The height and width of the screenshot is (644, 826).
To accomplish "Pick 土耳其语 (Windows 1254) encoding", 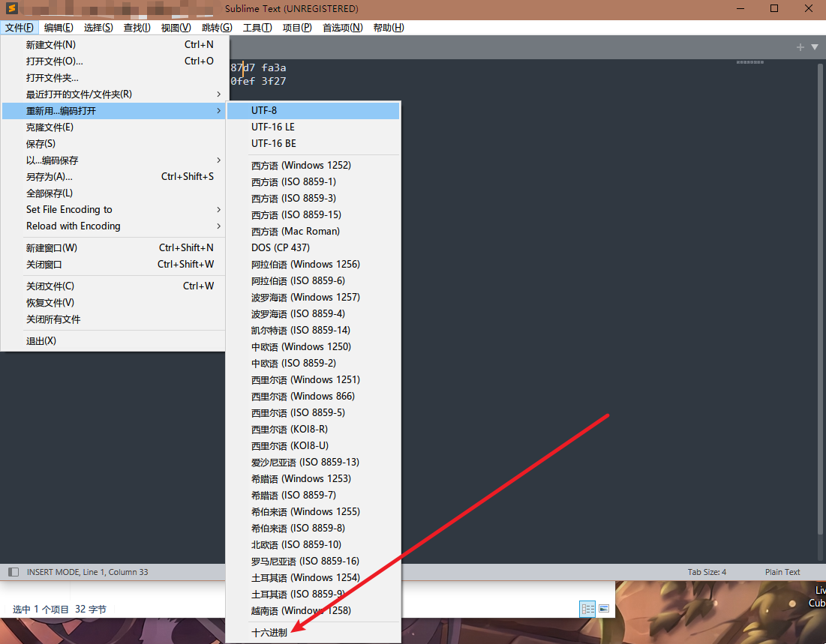I will click(x=314, y=578).
